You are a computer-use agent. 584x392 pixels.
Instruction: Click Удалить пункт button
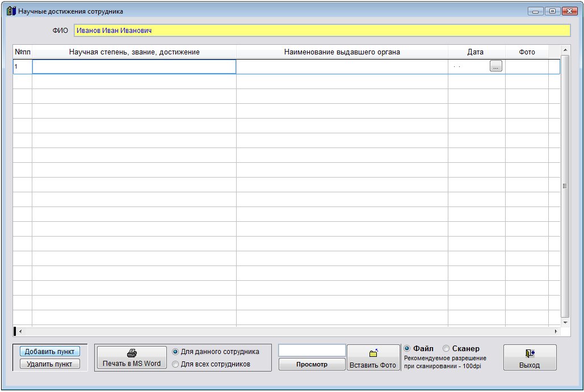[x=49, y=364]
